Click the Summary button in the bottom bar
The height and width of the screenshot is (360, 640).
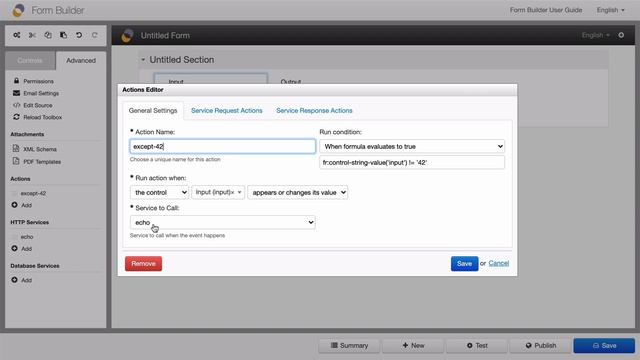(x=349, y=345)
